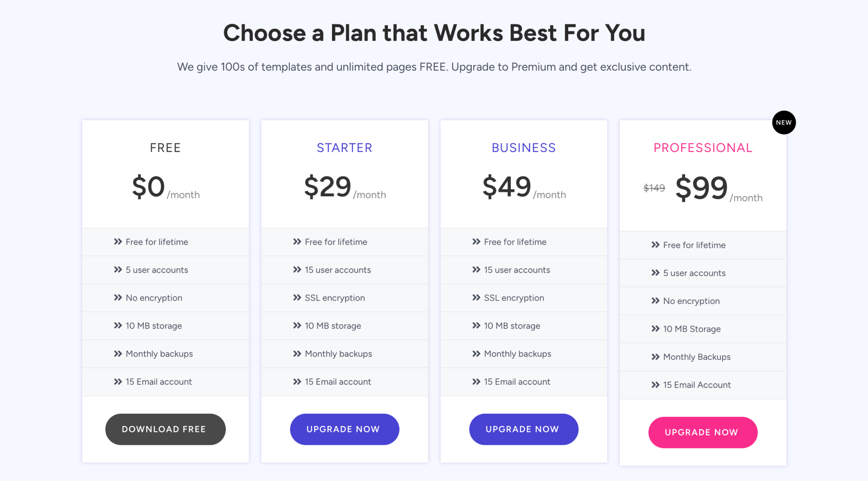Click the chevron icon next to 15 Email account in BUSINESS plan

point(476,382)
